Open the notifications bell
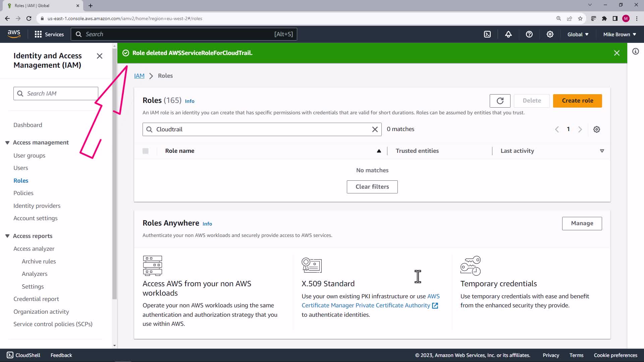 pos(508,34)
